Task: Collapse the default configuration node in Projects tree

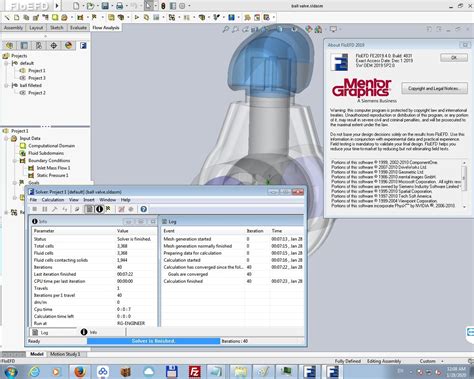Action: pos(6,63)
